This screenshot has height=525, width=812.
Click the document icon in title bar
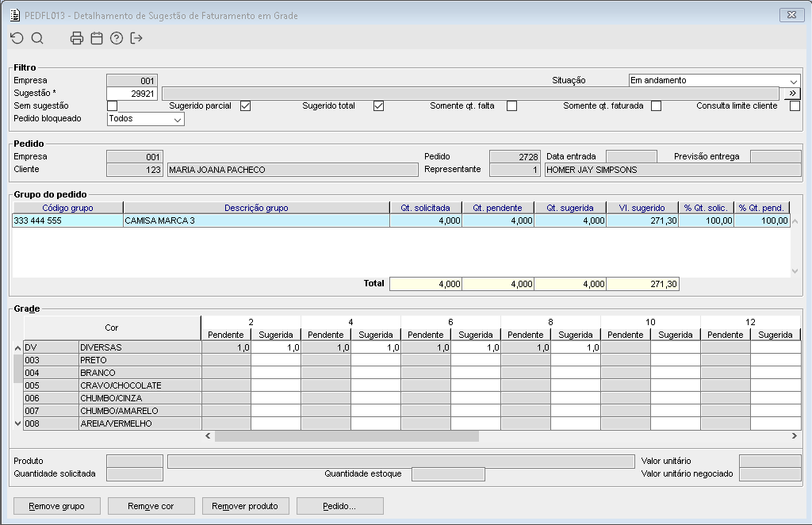click(14, 15)
